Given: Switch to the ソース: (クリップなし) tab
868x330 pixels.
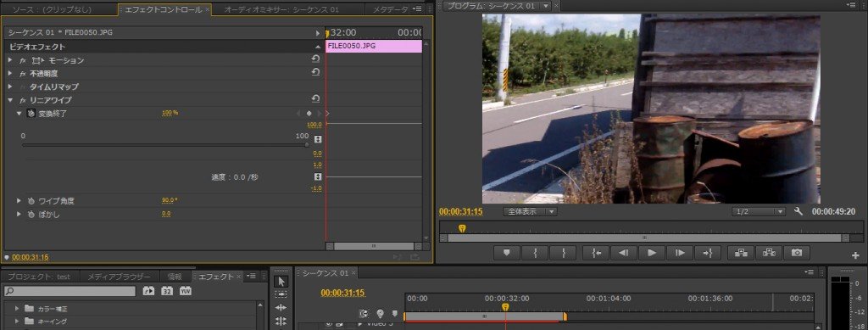Looking at the screenshot, I should click(52, 10).
